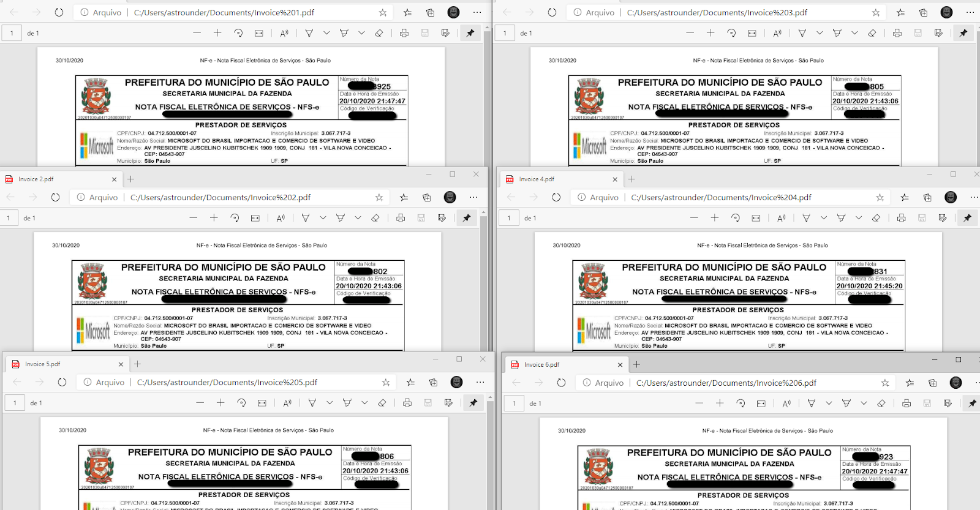Expand Draw options dropdown in Invoice 2.pdf
This screenshot has width=980, height=510.
[x=323, y=218]
